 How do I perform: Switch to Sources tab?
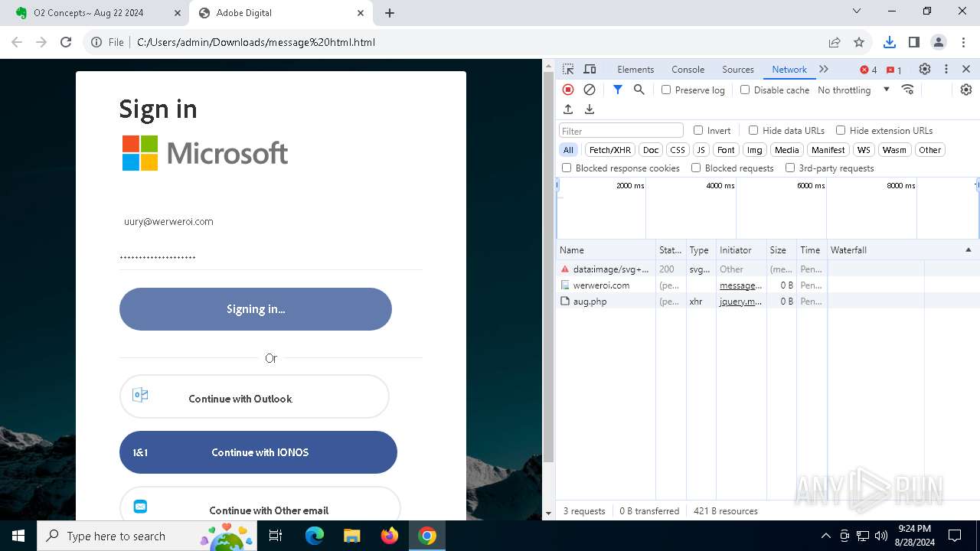pyautogui.click(x=738, y=69)
